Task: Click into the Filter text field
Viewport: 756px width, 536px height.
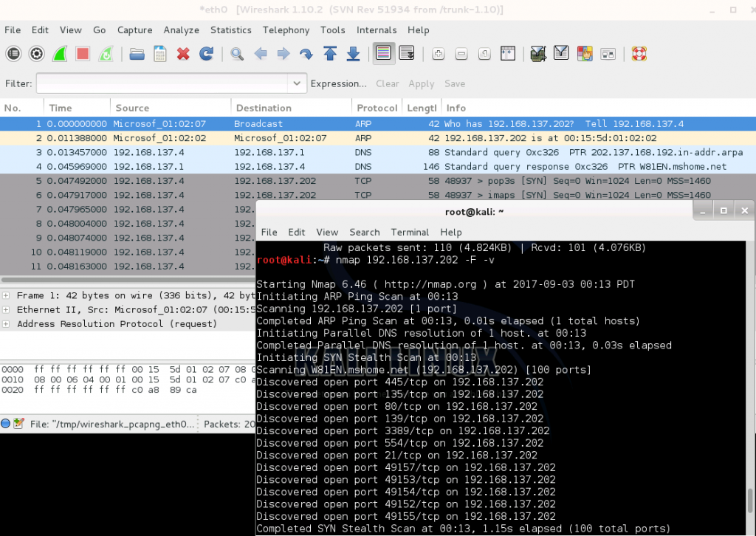Action: point(162,83)
